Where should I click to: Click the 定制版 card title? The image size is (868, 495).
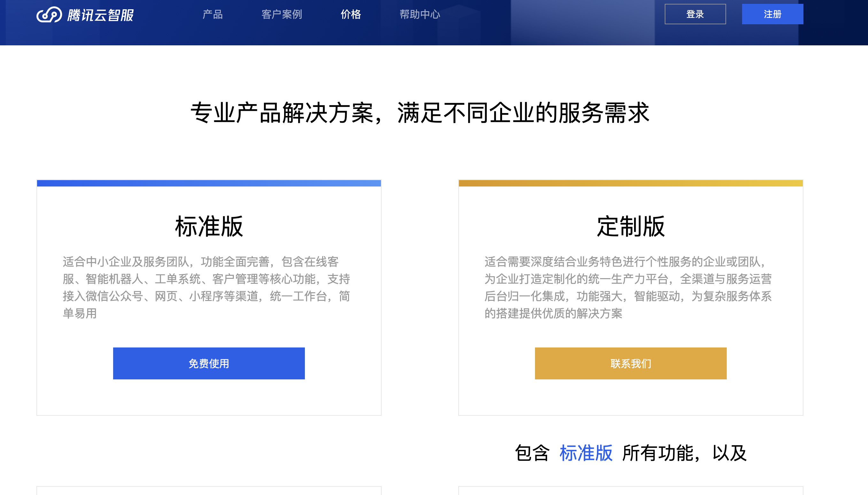630,226
